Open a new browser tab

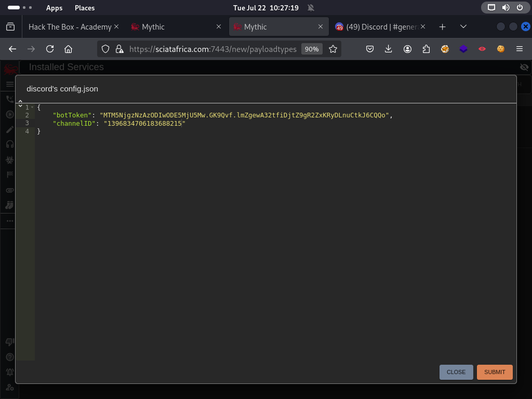point(442,27)
